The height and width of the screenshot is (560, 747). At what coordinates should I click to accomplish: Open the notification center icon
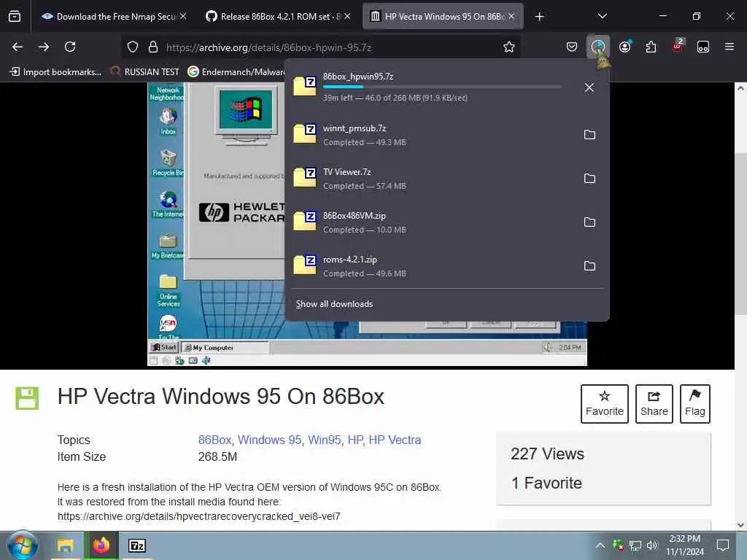pos(723,545)
